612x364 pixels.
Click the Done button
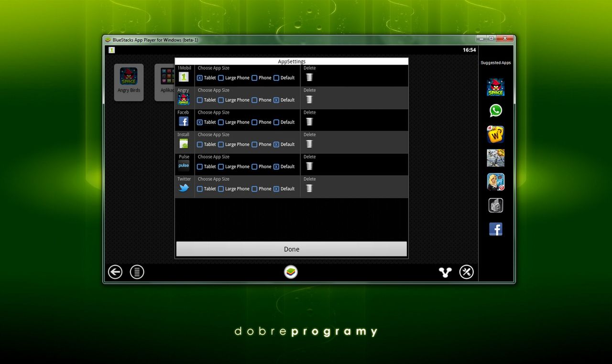tap(292, 249)
